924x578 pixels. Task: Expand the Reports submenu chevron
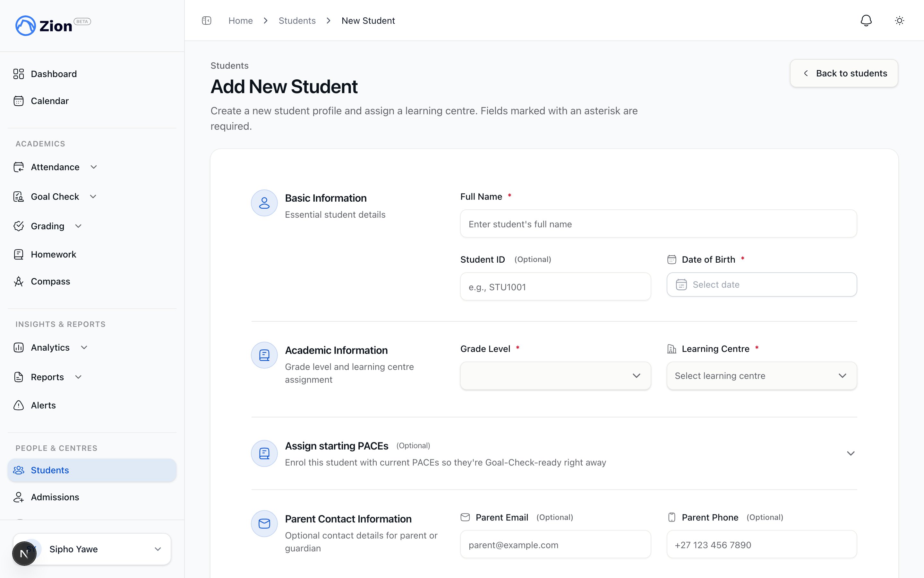point(78,377)
